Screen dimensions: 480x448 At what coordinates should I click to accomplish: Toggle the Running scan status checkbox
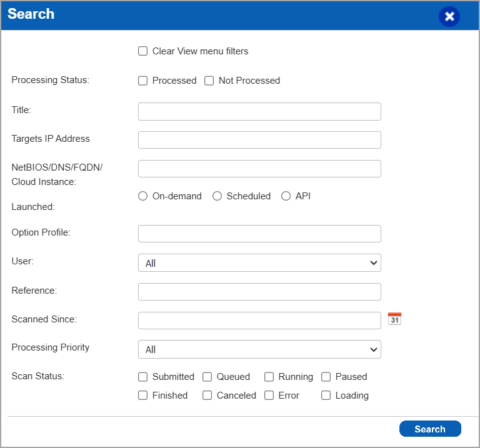(x=269, y=377)
